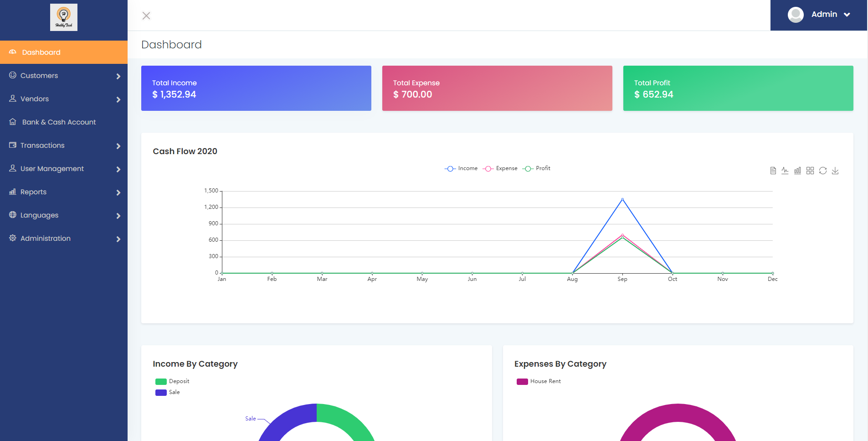Expand the Administration submenu chevron

pos(118,239)
